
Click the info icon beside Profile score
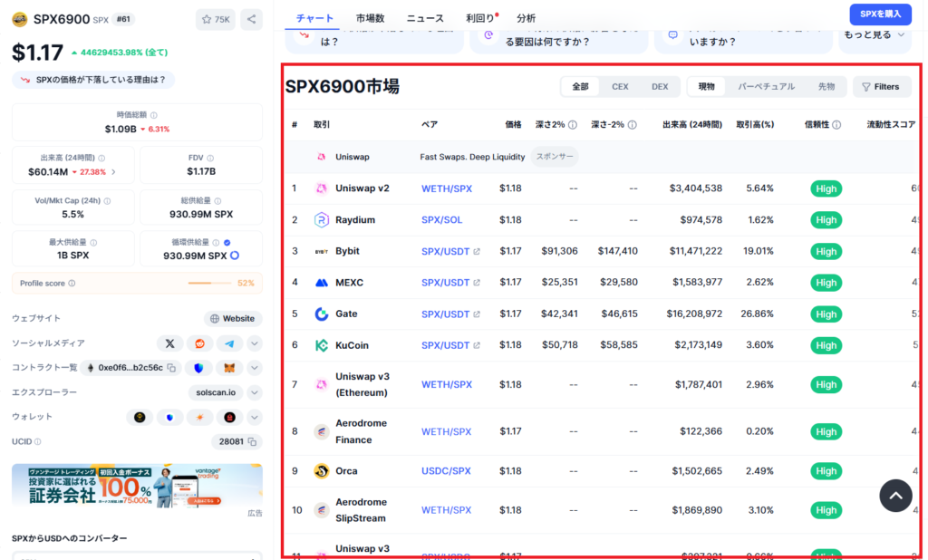(x=72, y=284)
